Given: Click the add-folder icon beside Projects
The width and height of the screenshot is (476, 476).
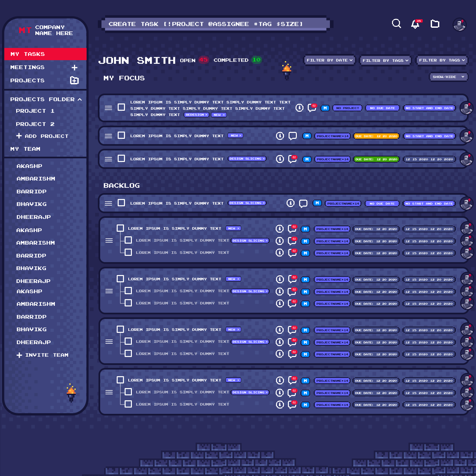Looking at the screenshot, I should pos(74,80).
